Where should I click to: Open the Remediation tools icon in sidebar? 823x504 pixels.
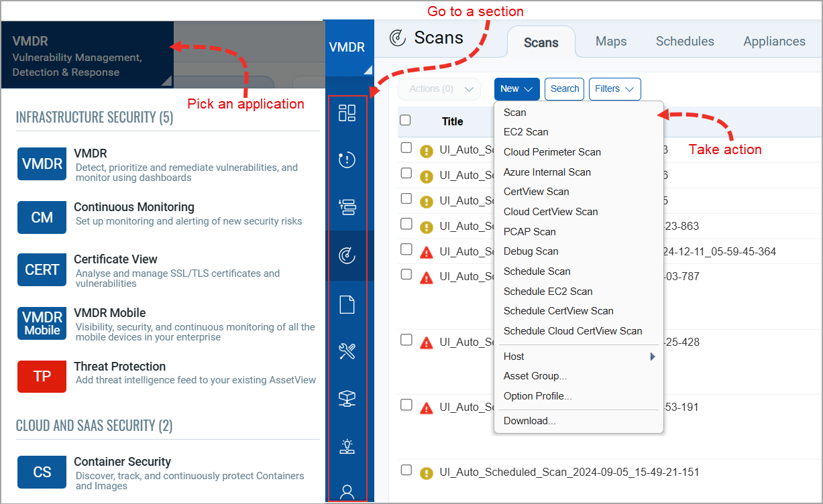(347, 351)
